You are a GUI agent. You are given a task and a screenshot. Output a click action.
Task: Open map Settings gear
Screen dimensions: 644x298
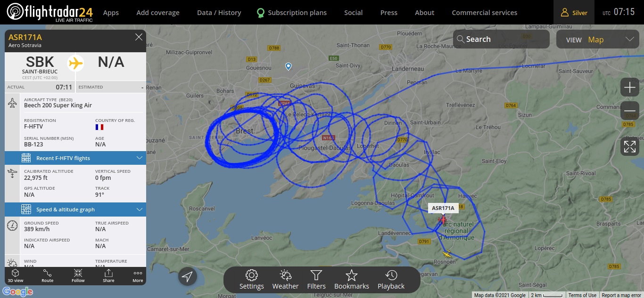252,280
